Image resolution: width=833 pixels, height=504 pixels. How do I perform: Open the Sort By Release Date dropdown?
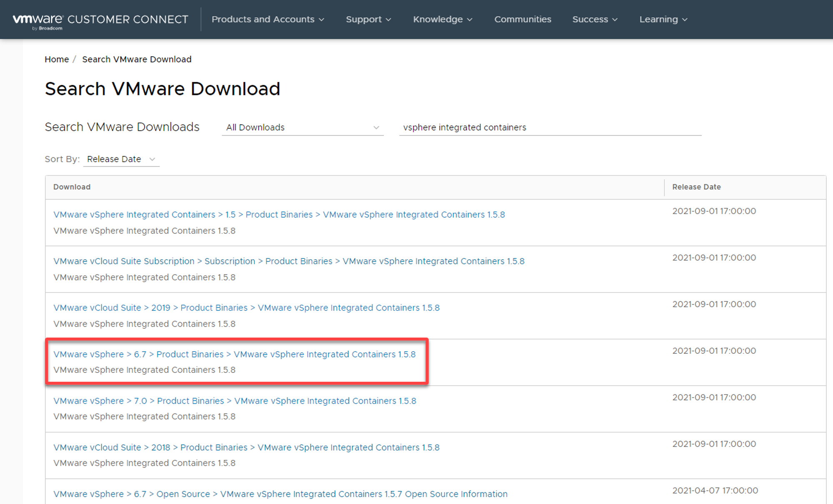pyautogui.click(x=121, y=159)
